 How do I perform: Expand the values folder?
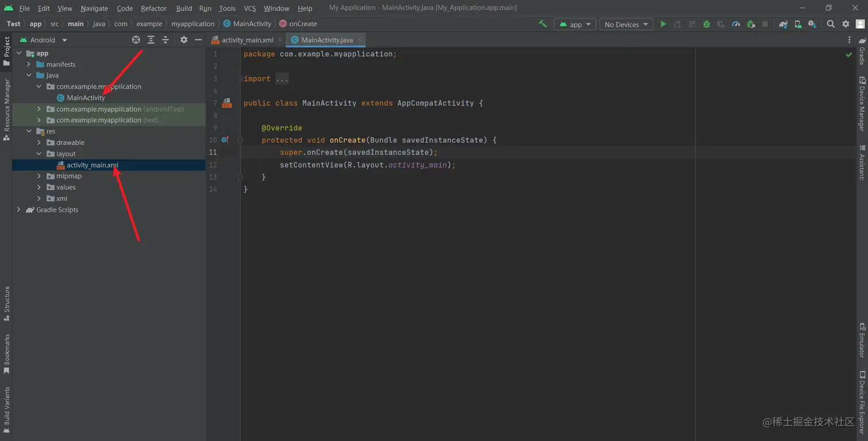pos(39,187)
